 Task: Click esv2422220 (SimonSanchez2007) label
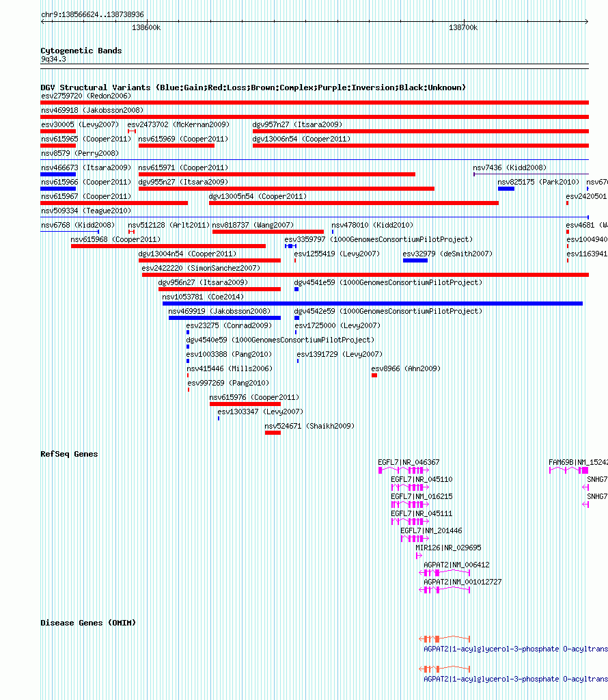201,268
